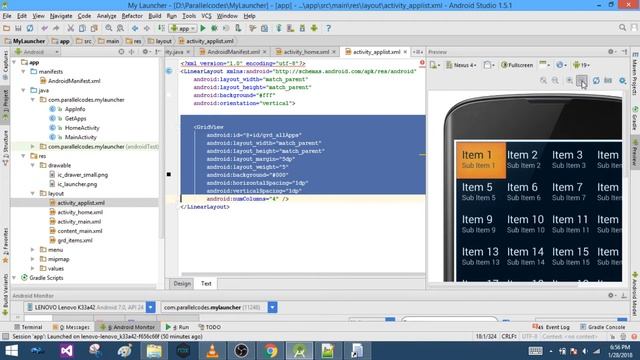Click the preview Zoom In icon
Image resolution: width=640 pixels, height=360 pixels.
[569, 81]
